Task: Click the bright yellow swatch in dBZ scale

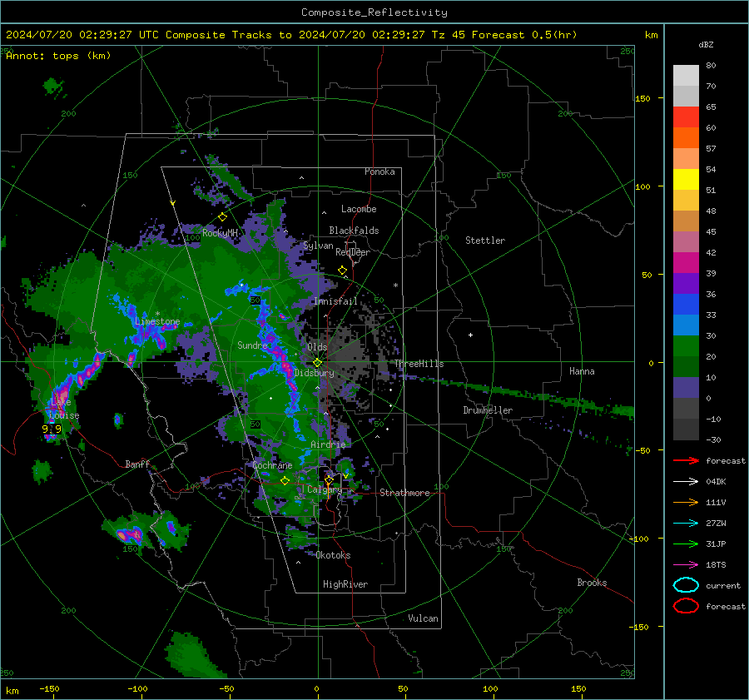Action: click(x=686, y=179)
